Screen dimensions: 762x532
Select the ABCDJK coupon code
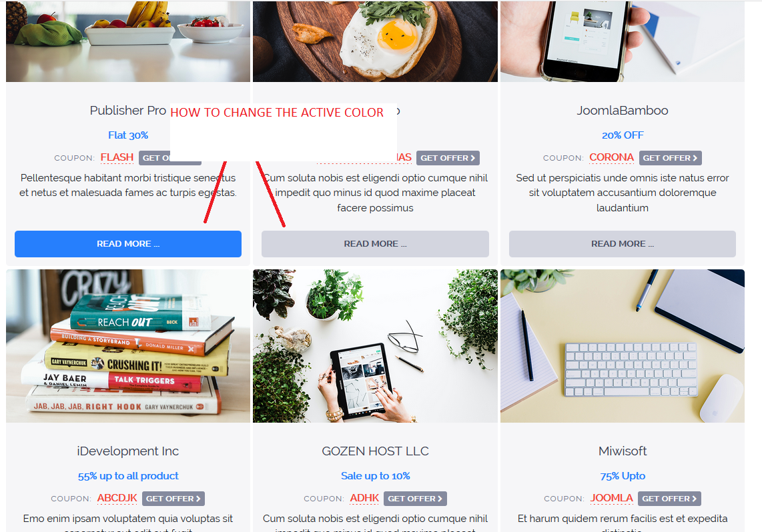coord(117,498)
